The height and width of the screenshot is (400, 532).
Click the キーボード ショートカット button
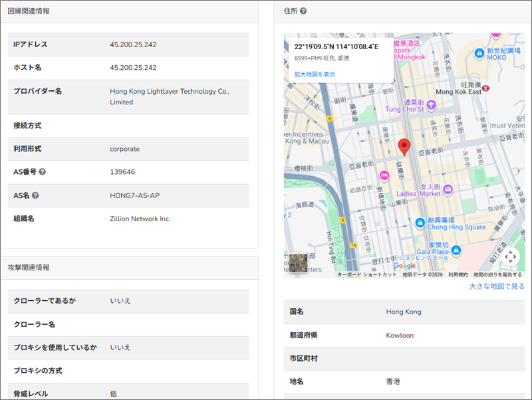coord(366,274)
